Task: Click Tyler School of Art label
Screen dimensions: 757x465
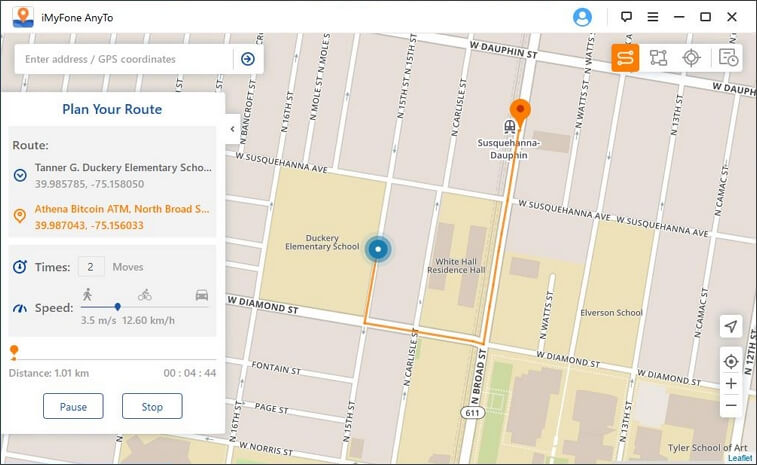Action: [707, 448]
